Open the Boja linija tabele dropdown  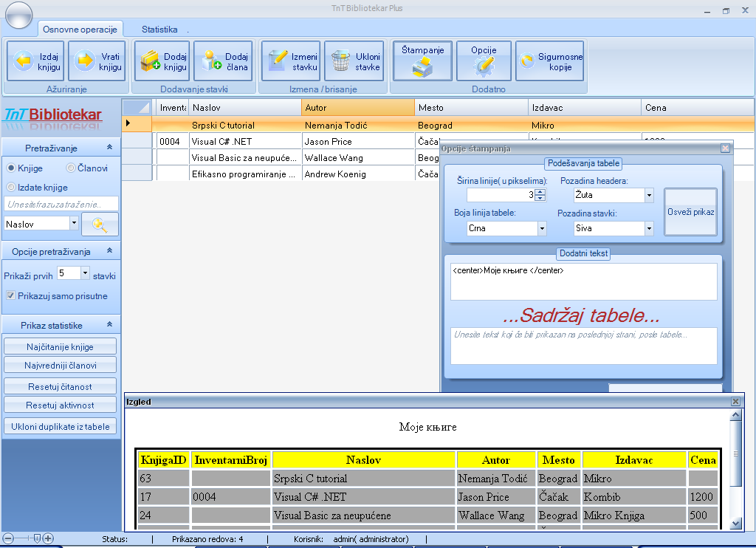[x=541, y=229]
